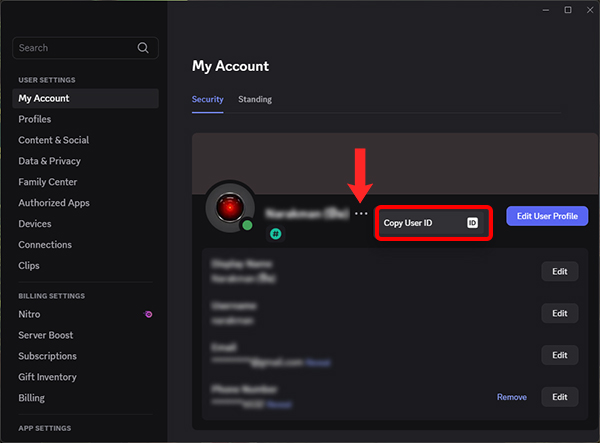Viewport: 600px width, 443px height.
Task: Switch to the Standing tab
Action: coord(255,99)
